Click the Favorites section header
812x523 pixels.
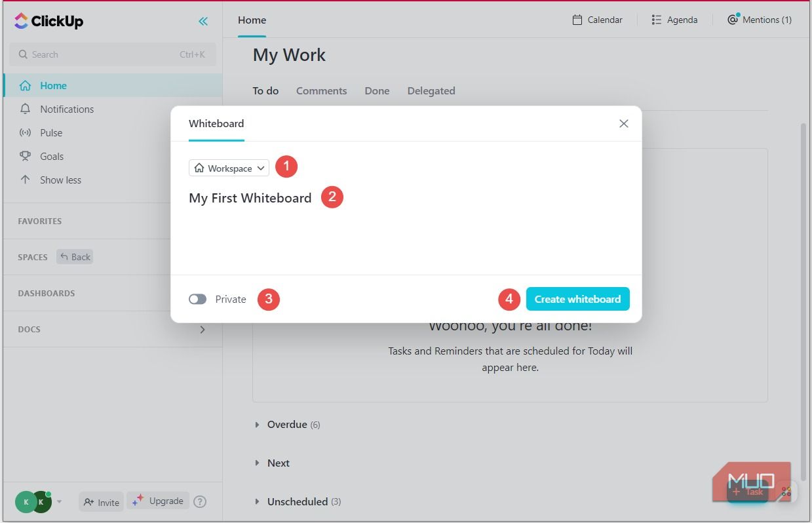pos(40,221)
